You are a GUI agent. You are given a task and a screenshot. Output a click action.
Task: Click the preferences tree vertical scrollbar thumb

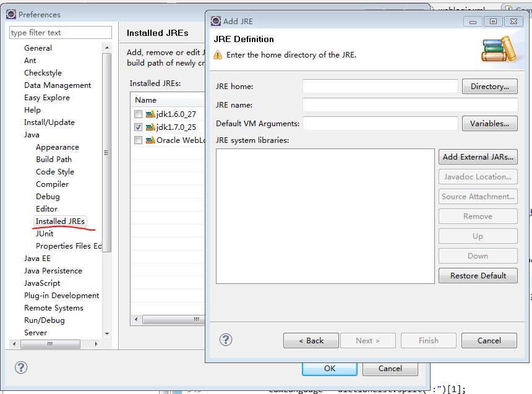point(107,153)
